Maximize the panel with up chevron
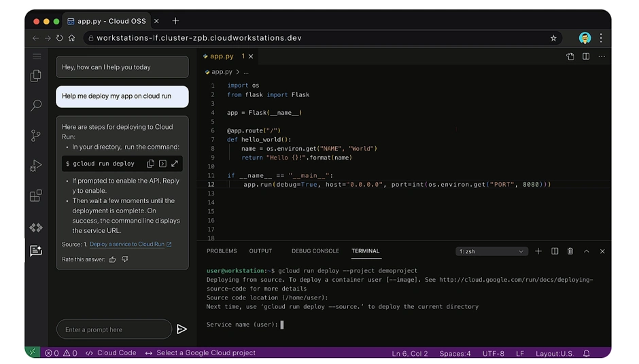The width and height of the screenshot is (639, 364). pos(587,251)
